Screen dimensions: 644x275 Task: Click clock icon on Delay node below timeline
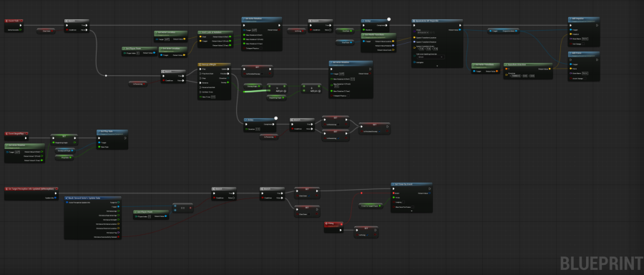click(x=276, y=118)
